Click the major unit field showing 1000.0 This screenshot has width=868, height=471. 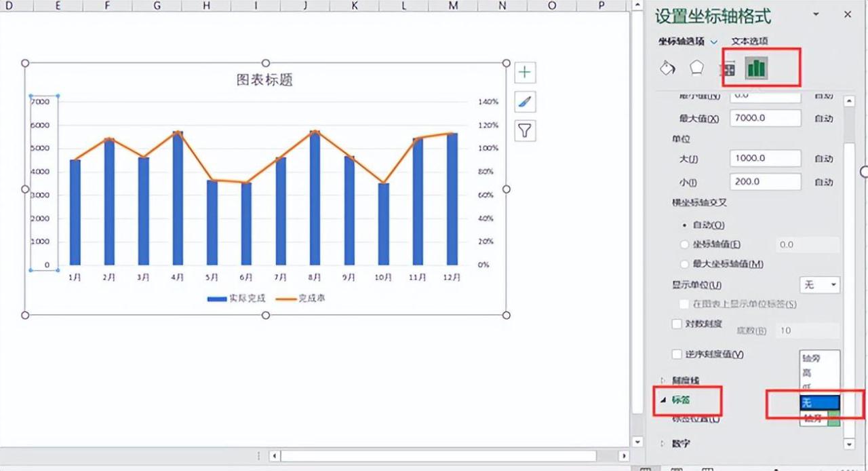(766, 158)
